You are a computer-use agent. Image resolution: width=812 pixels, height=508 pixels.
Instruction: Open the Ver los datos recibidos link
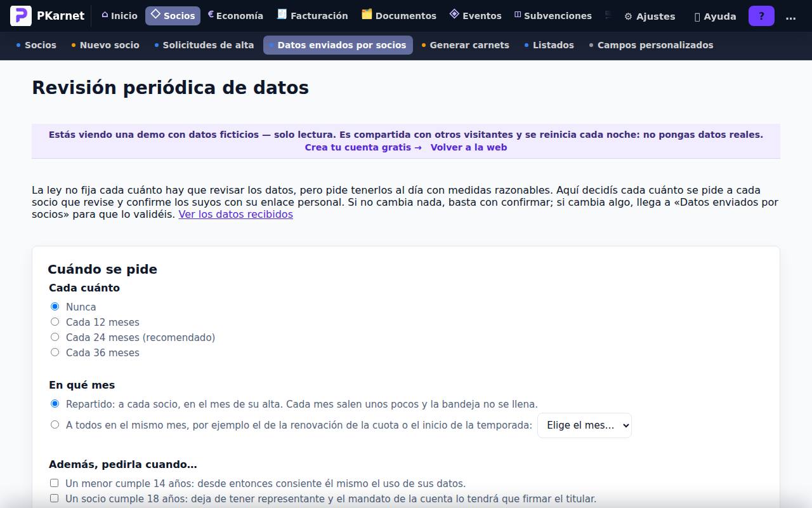(x=236, y=214)
